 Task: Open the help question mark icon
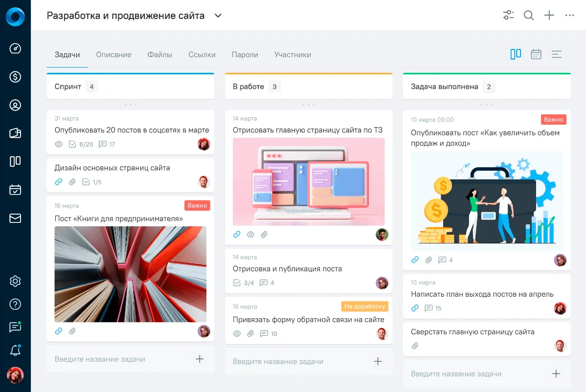[x=15, y=305]
